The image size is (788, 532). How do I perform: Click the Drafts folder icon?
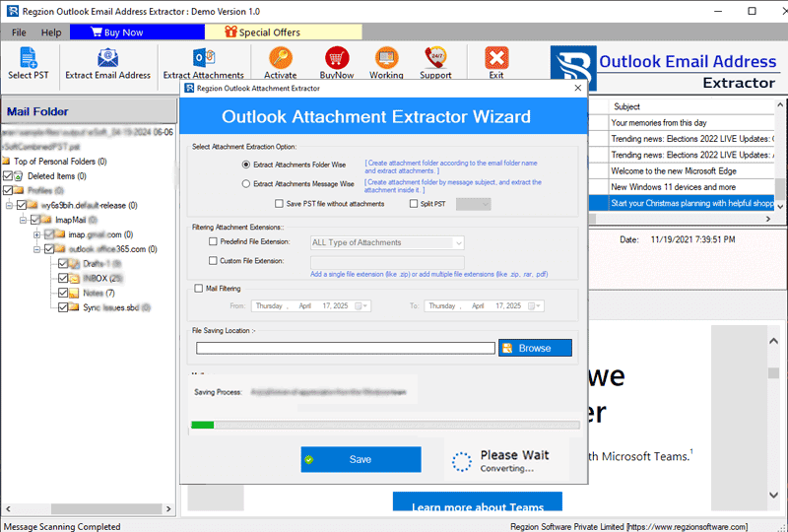(x=74, y=264)
